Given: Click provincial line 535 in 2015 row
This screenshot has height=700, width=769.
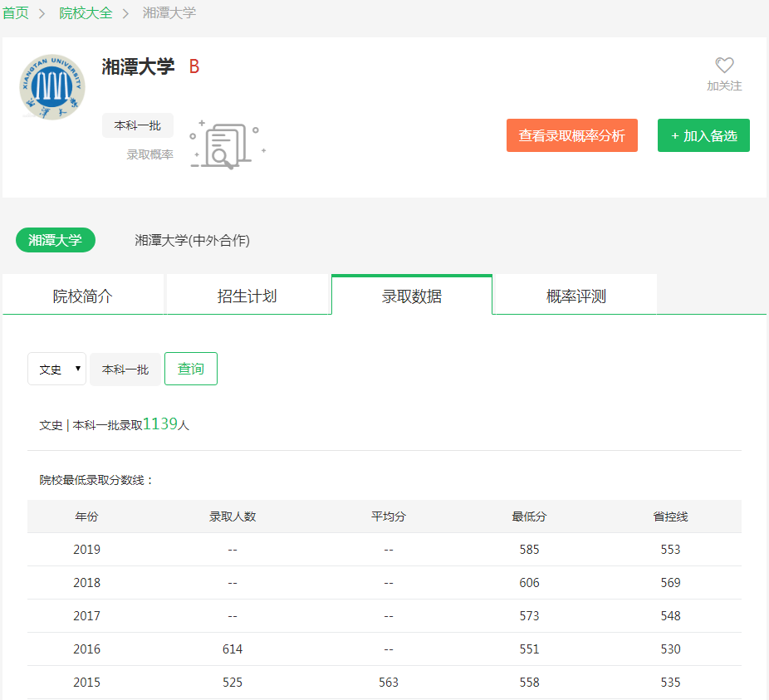Looking at the screenshot, I should pos(670,683).
